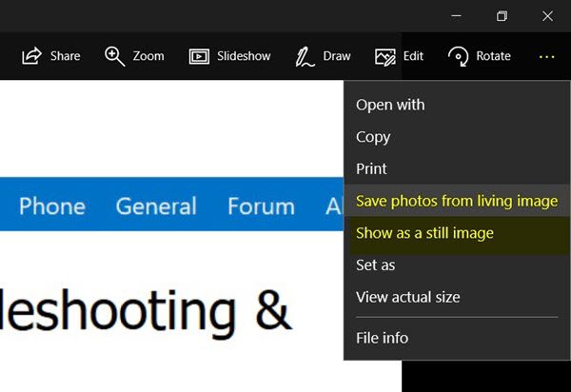The height and width of the screenshot is (392, 571).
Task: Click the three-dot See more button
Action: (x=546, y=56)
